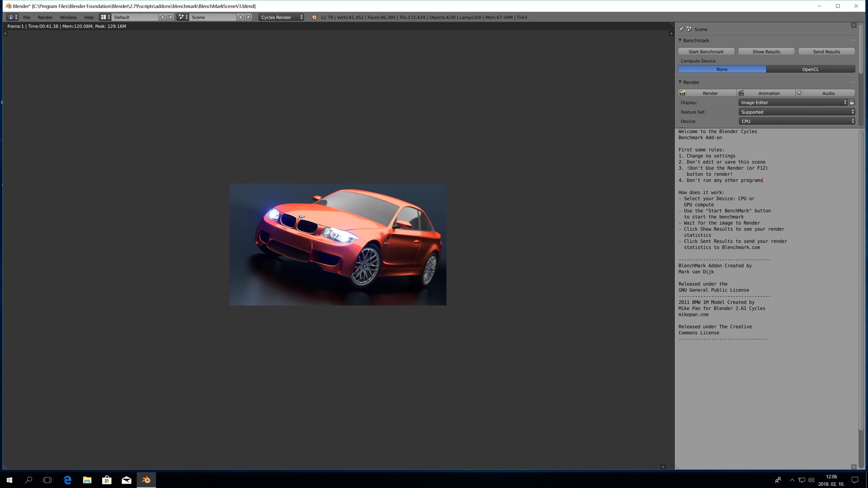Click the plus corner widget of the properties panel
868x488 pixels.
[x=853, y=25]
